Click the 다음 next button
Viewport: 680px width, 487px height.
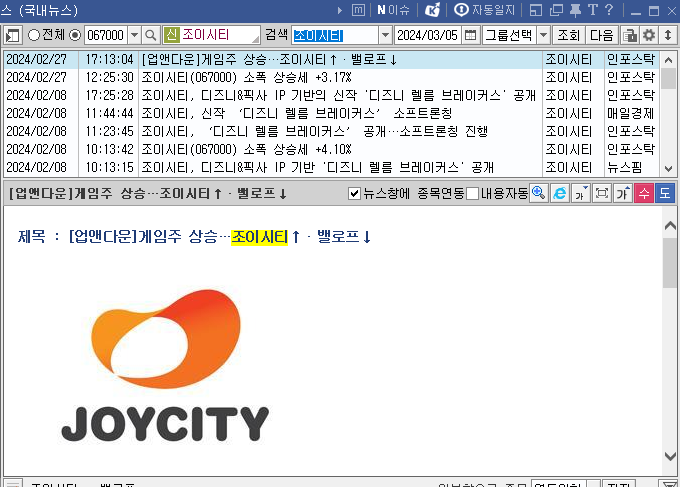(602, 35)
